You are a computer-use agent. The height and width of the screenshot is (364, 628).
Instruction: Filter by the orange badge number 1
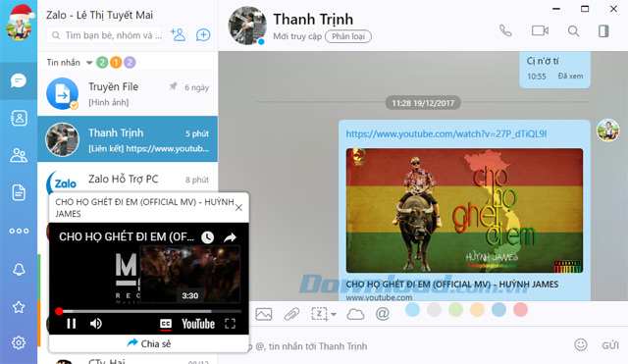click(116, 63)
